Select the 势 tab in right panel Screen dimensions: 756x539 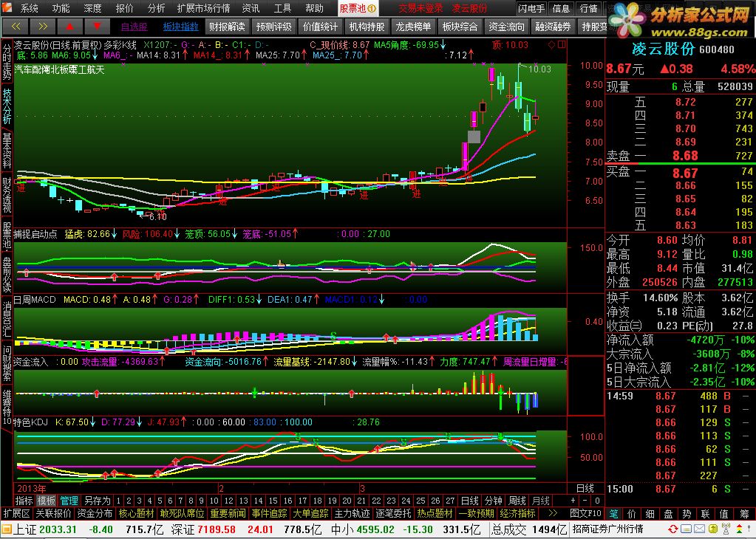pyautogui.click(x=687, y=513)
